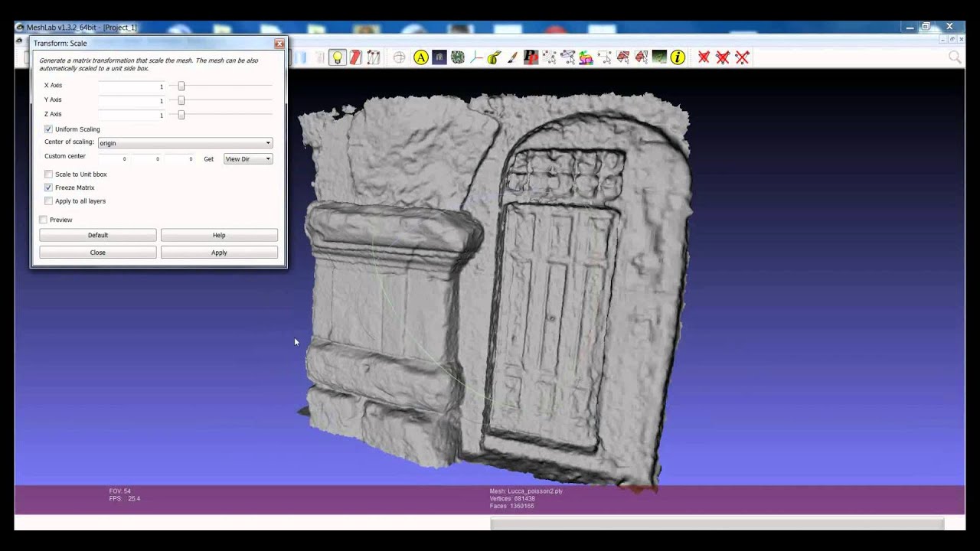
Task: Click the X Axis slider handle
Action: [x=181, y=86]
